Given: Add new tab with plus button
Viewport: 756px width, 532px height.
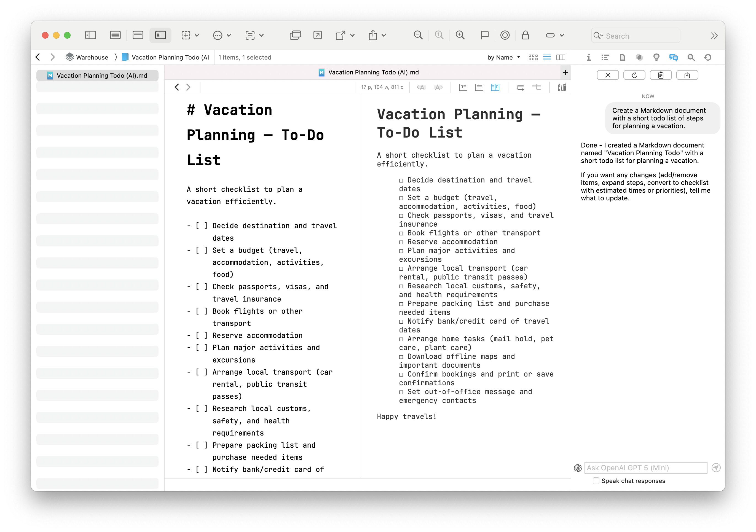Looking at the screenshot, I should click(x=565, y=72).
